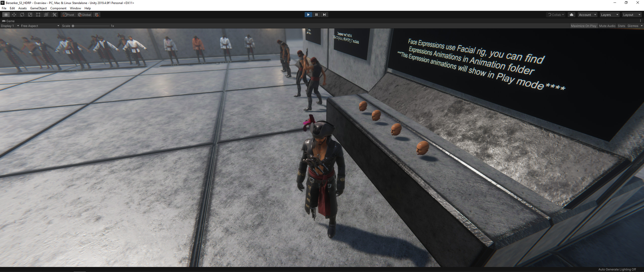Toggle grid snapping icon
Image resolution: width=644 pixels, height=272 pixels.
coord(97,15)
